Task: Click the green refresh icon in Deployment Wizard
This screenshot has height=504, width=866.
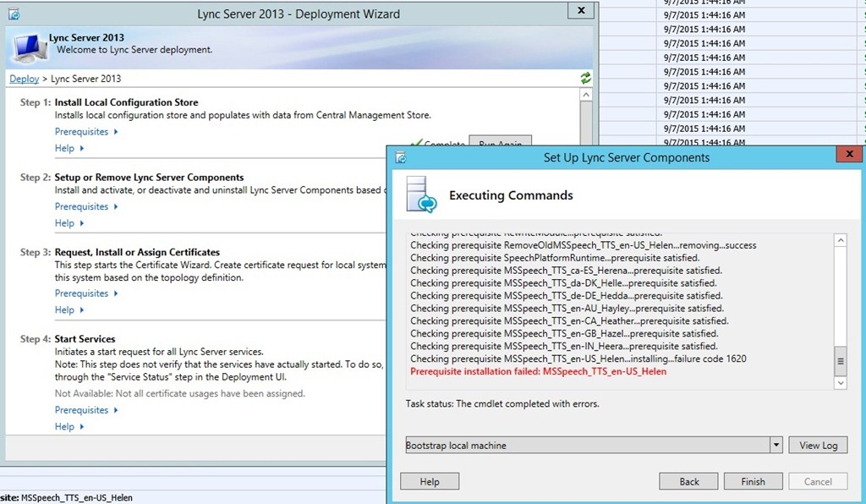Action: (585, 79)
